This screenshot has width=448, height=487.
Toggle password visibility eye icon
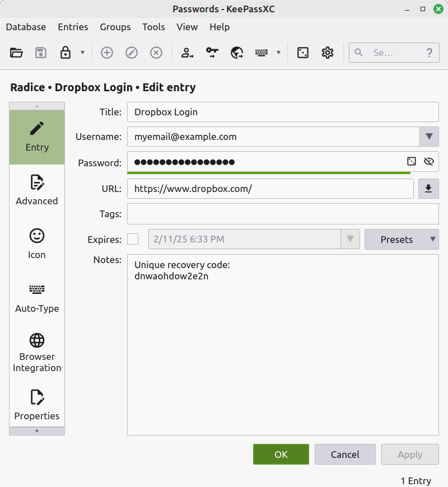click(x=429, y=162)
